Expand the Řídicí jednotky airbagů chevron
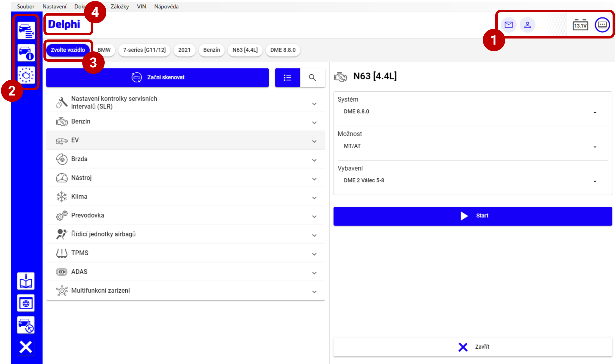 [x=314, y=235]
